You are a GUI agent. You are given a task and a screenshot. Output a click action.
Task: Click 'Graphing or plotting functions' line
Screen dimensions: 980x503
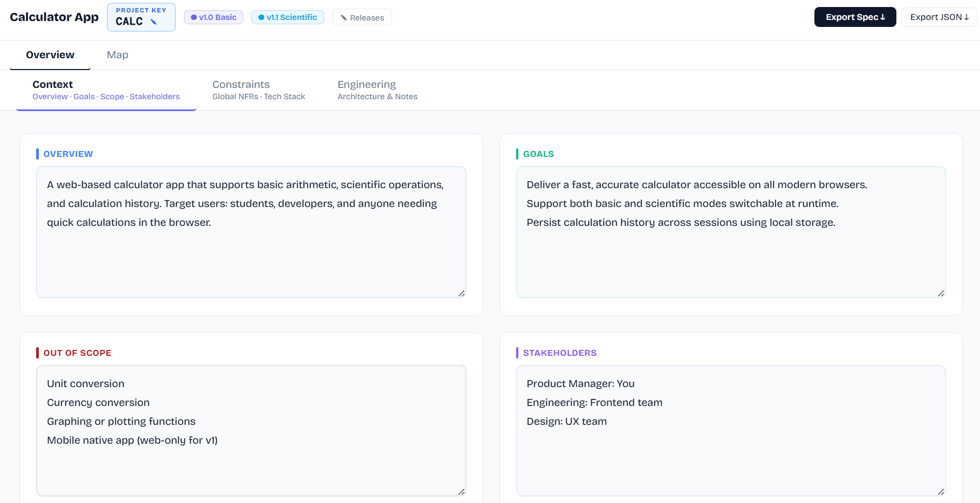point(121,422)
